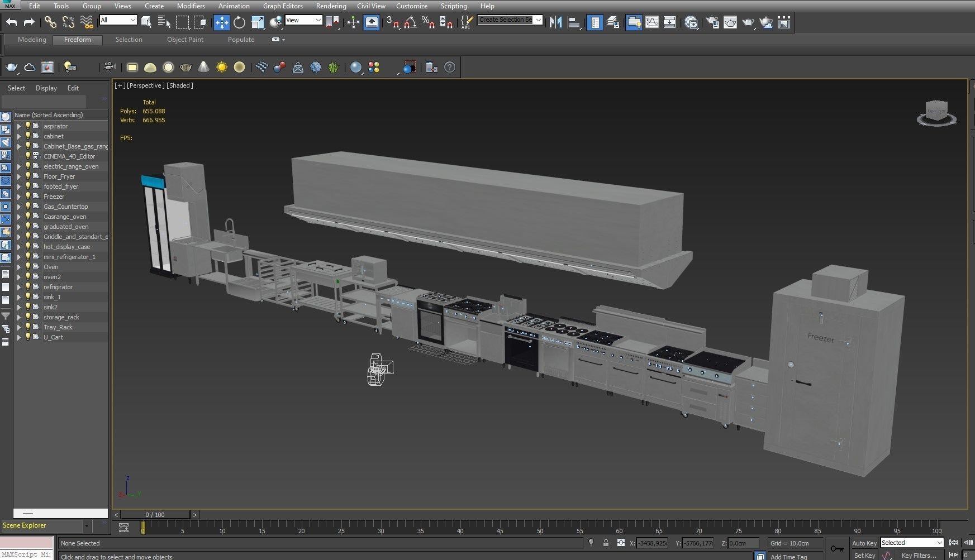
Task: Switch to the Object Paint ribbon tab
Action: point(185,40)
